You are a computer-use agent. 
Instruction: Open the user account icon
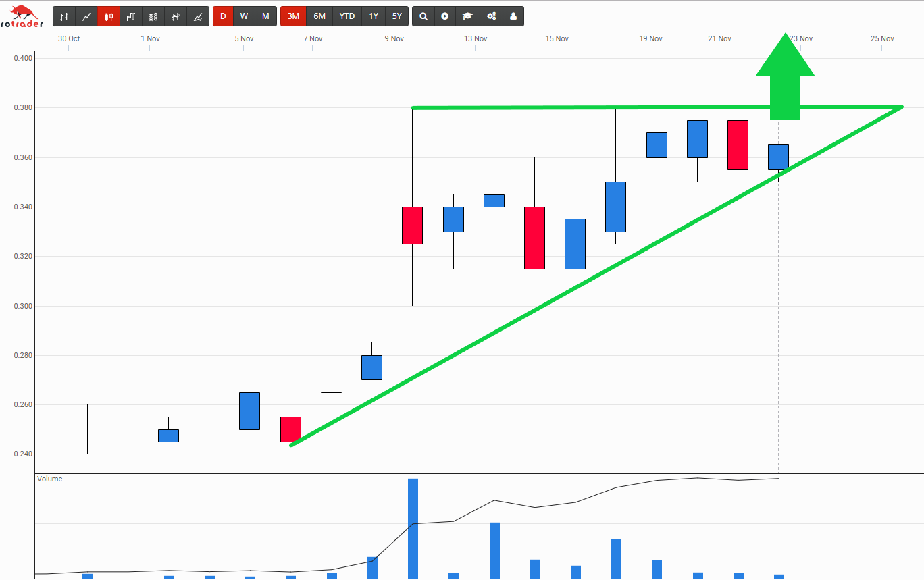point(513,16)
